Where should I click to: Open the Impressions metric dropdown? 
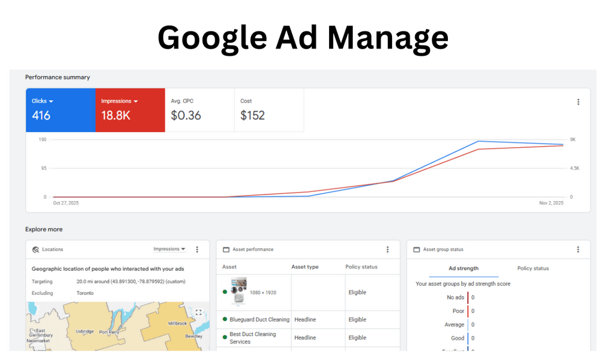click(119, 101)
